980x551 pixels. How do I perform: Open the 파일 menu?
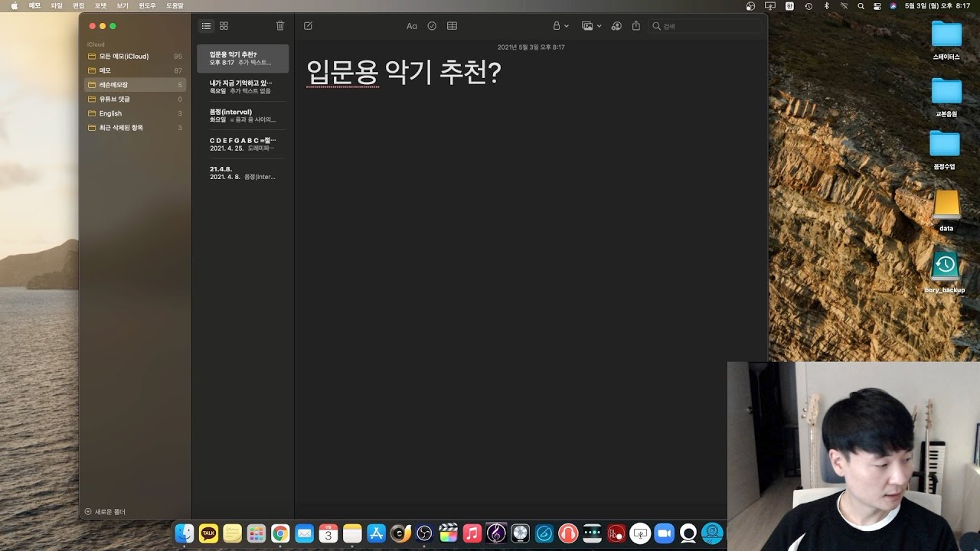tap(57, 5)
